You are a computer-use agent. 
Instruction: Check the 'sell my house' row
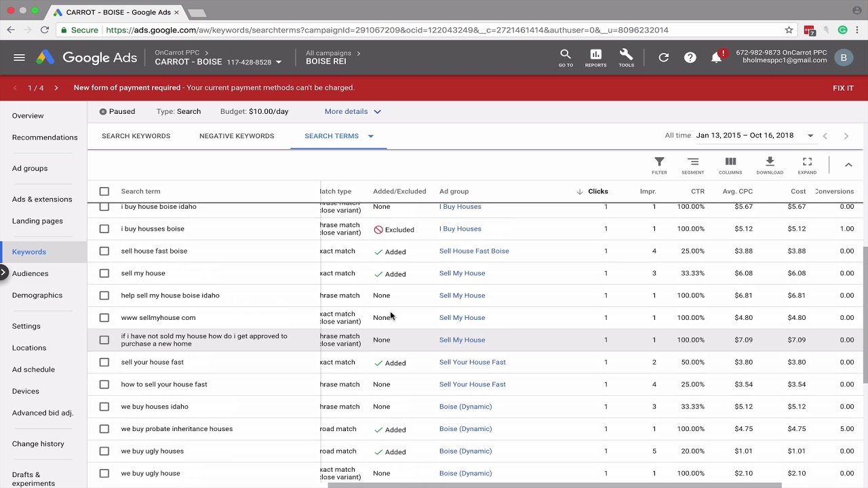(104, 273)
